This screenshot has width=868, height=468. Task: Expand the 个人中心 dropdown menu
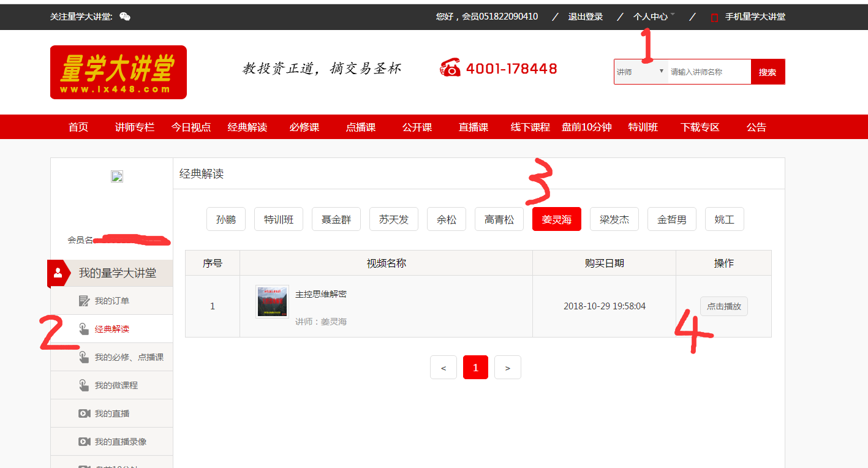[x=654, y=17]
